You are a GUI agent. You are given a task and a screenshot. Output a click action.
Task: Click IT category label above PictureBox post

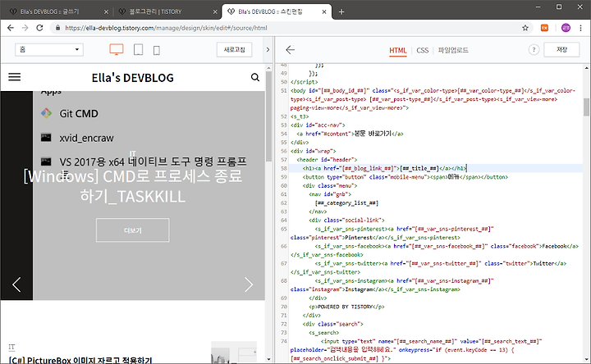pyautogui.click(x=11, y=347)
